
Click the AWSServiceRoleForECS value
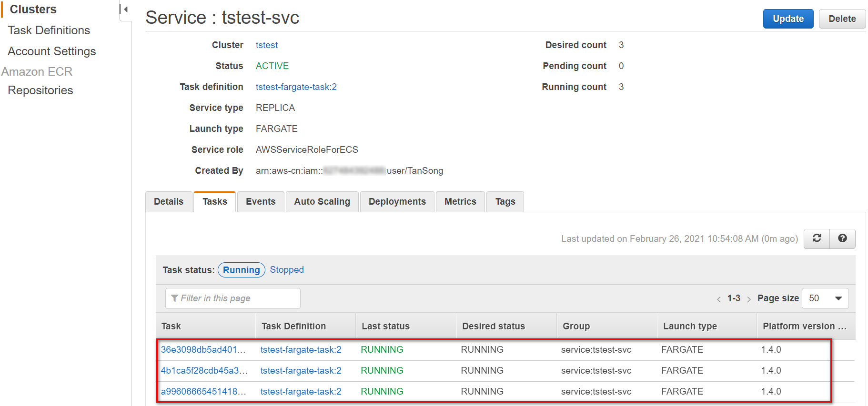[x=307, y=149]
